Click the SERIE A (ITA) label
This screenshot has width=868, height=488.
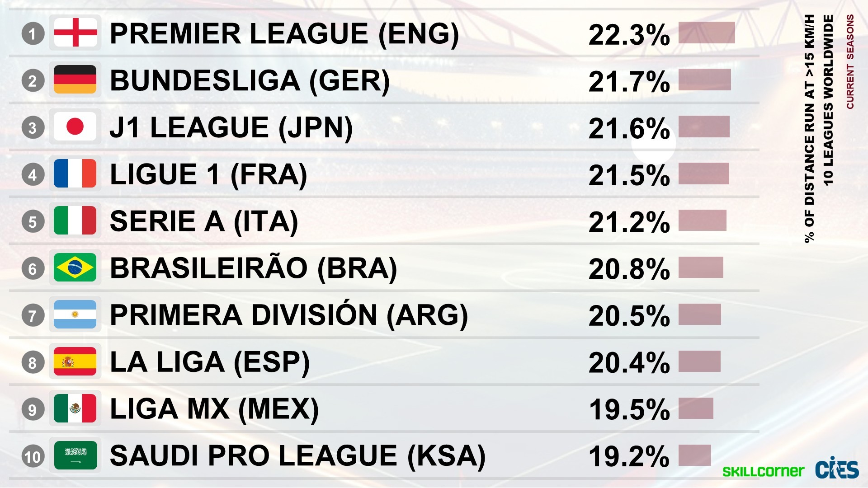click(x=204, y=222)
